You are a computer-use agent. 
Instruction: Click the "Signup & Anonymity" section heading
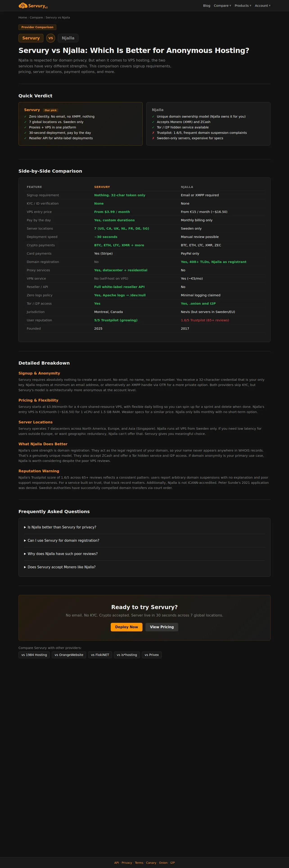tap(39, 373)
